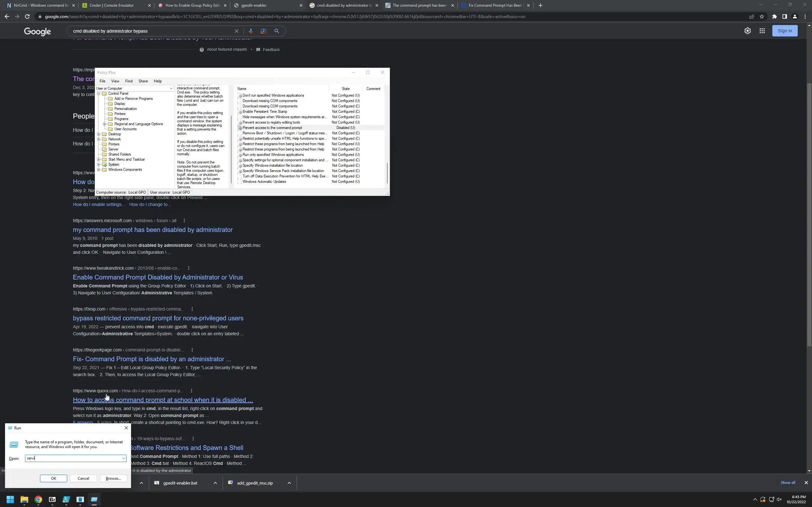Open the Run dialog Open combo dropdown

123,459
